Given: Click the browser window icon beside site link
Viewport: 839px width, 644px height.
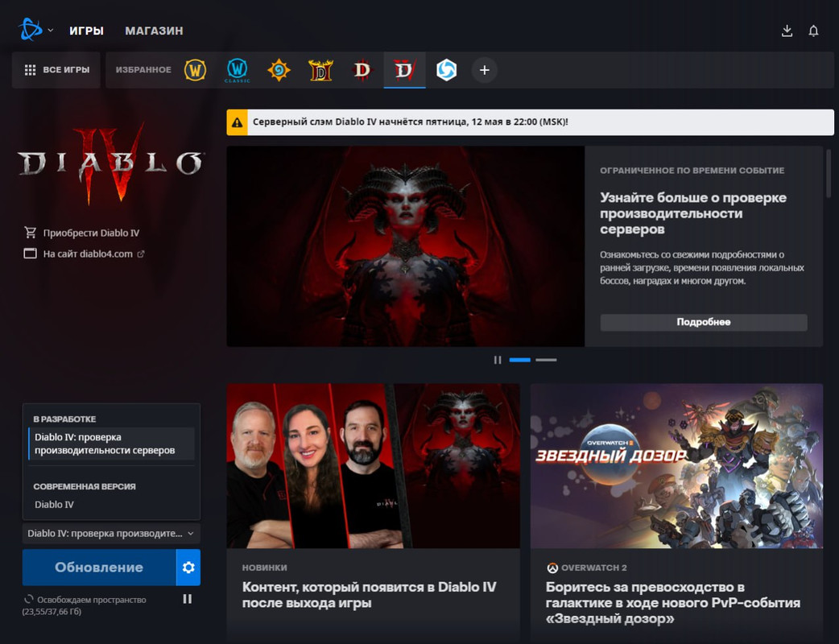Looking at the screenshot, I should [x=30, y=254].
